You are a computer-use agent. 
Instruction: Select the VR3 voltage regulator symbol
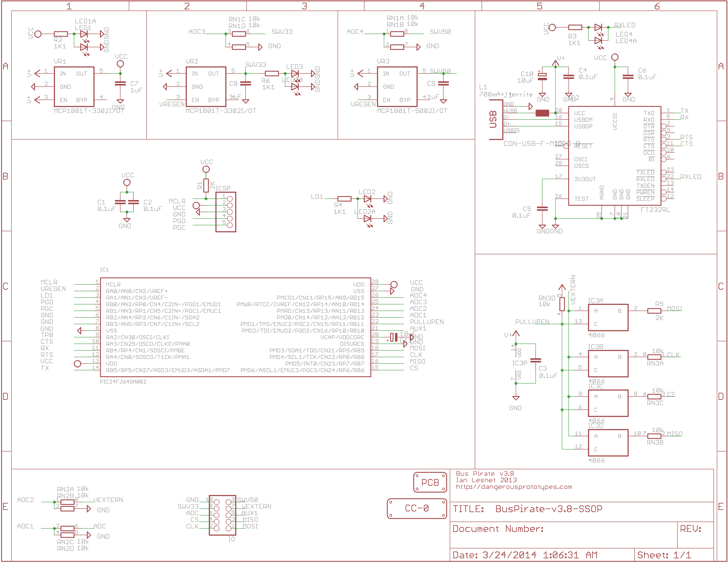click(x=397, y=87)
